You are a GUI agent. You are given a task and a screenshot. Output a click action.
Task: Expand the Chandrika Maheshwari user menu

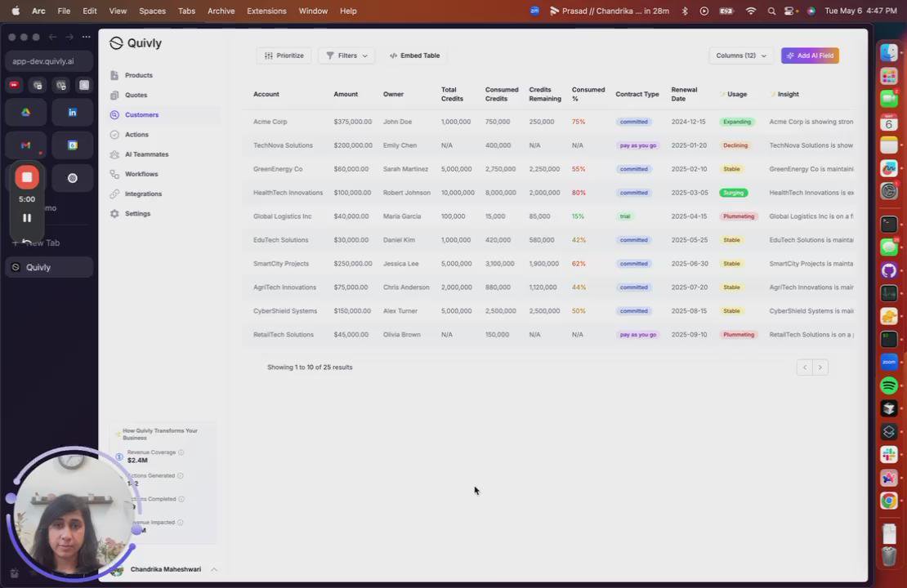pos(165,569)
